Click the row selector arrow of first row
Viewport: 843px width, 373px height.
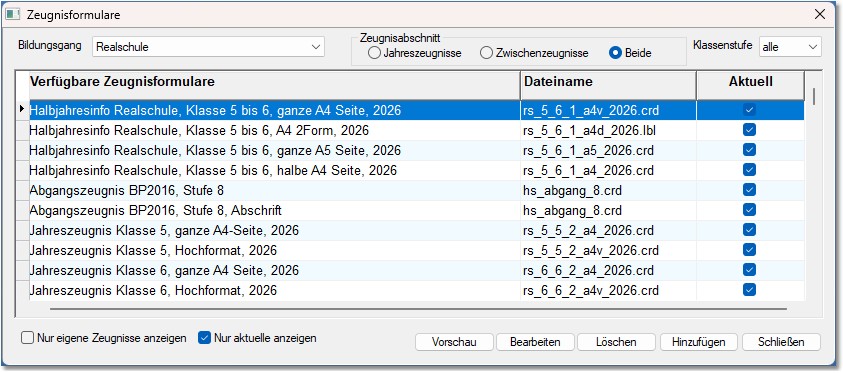pos(22,110)
